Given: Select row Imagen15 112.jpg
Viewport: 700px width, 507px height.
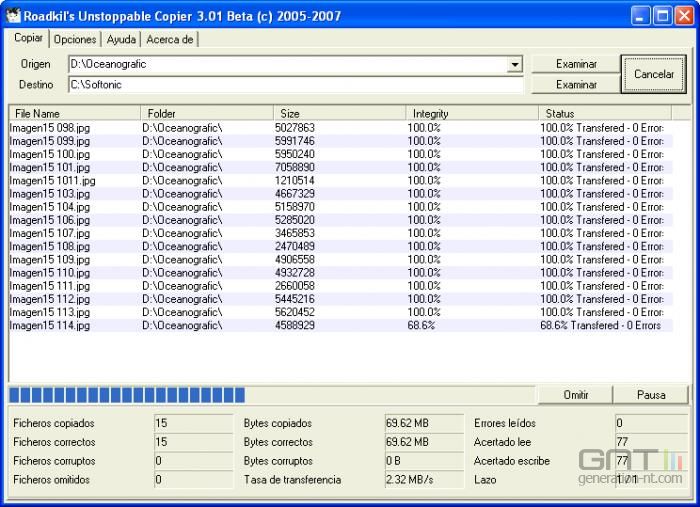Looking at the screenshot, I should [x=341, y=299].
